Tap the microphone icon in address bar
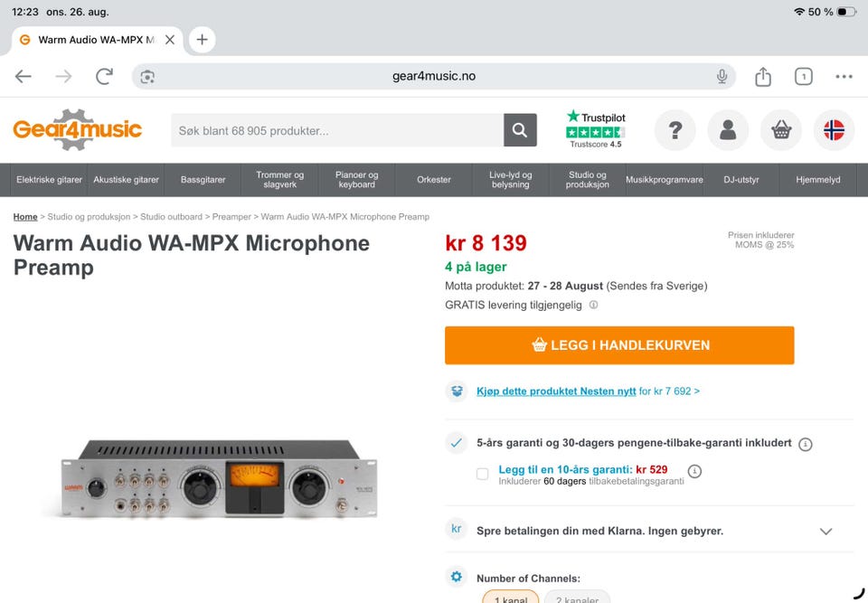Screen dimensions: 868x603 (x=722, y=77)
